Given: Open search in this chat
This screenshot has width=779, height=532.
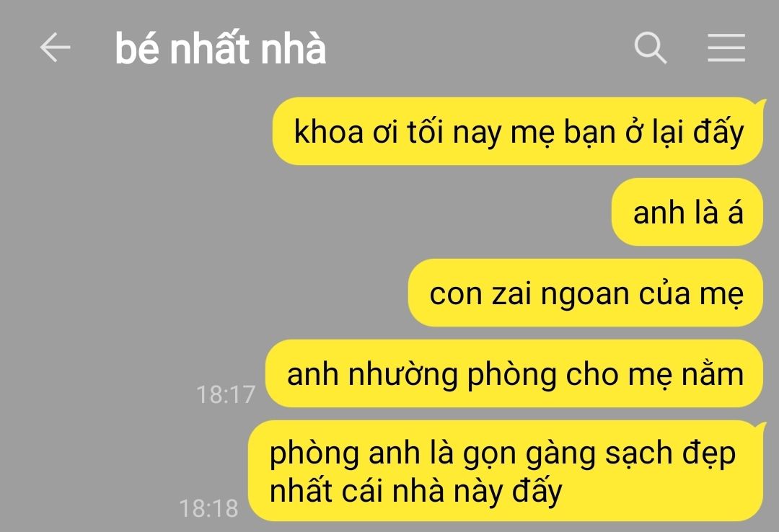Looking at the screenshot, I should tap(651, 48).
